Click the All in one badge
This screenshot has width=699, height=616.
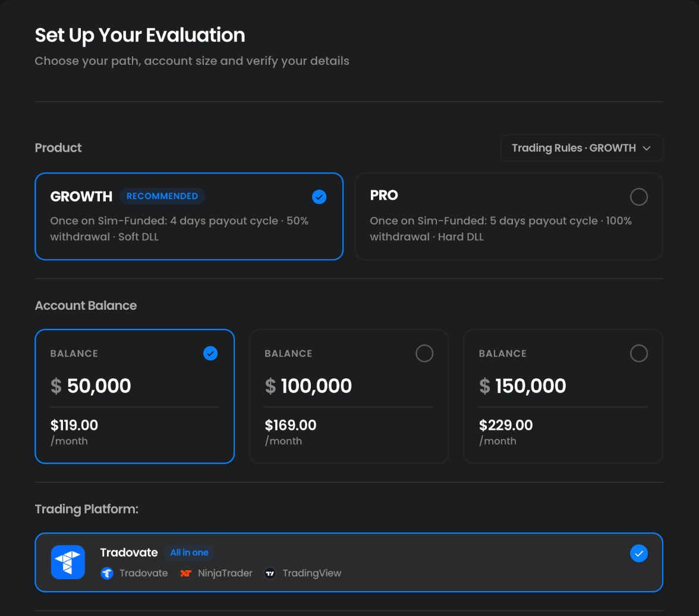point(189,552)
